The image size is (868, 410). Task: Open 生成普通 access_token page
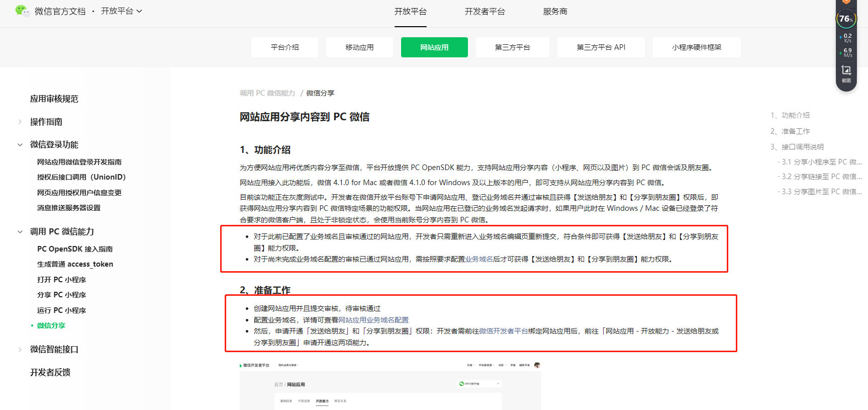tap(75, 264)
